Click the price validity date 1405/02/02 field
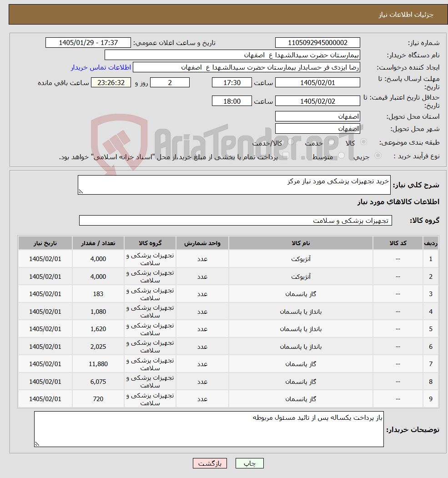448x478 pixels. pyautogui.click(x=317, y=101)
